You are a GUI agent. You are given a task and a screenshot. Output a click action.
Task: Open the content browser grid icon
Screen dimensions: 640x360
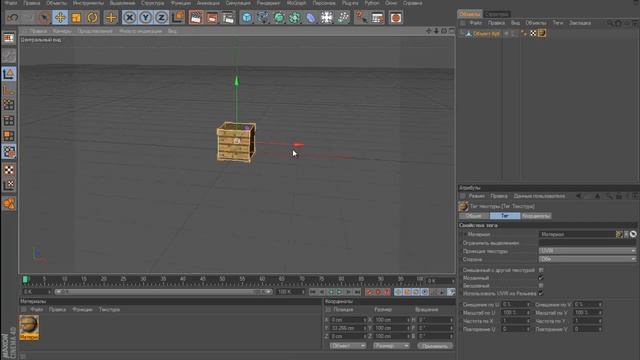click(378, 18)
